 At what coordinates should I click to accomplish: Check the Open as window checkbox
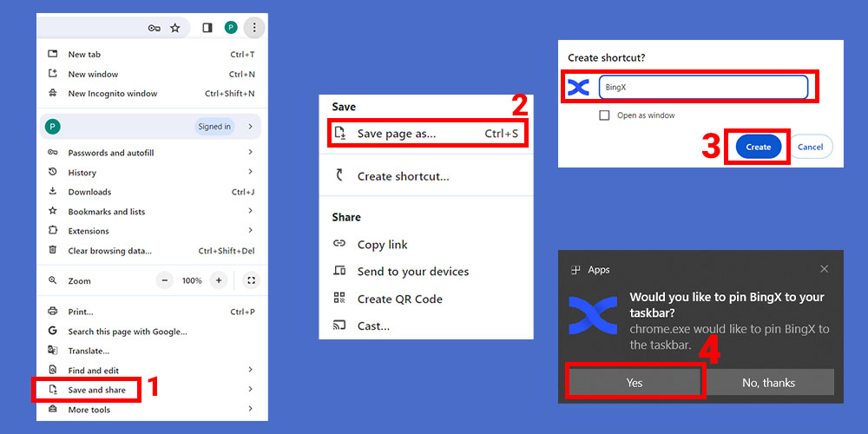(x=604, y=115)
